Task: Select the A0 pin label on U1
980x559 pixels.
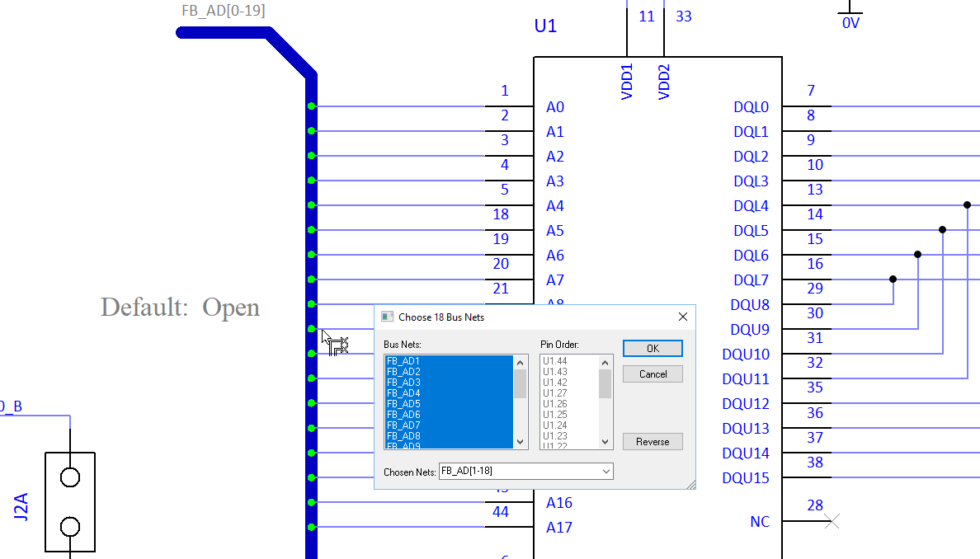Action: click(x=555, y=107)
